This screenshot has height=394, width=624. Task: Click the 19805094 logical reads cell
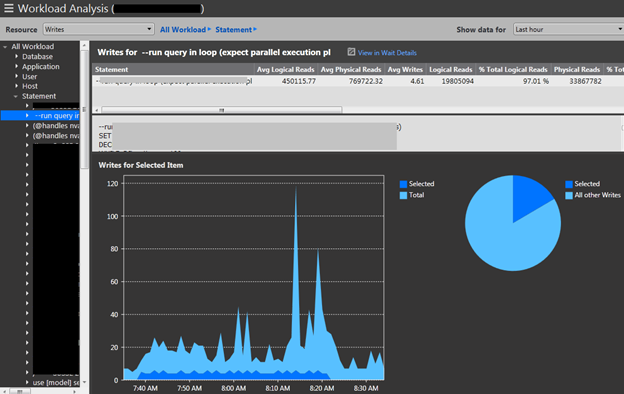coord(457,81)
